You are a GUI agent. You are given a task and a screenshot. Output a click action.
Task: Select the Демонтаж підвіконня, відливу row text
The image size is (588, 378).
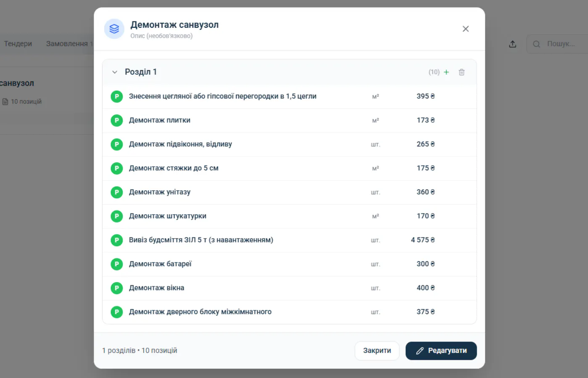[180, 144]
